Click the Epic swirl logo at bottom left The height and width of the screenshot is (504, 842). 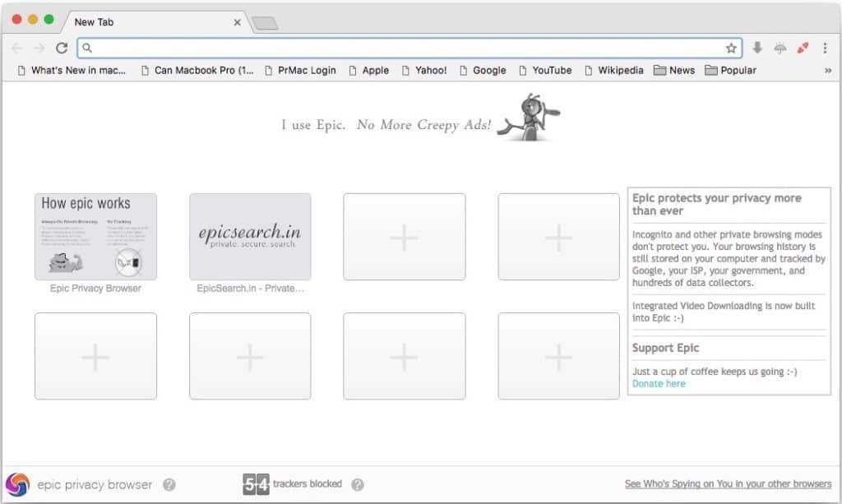coord(17,484)
